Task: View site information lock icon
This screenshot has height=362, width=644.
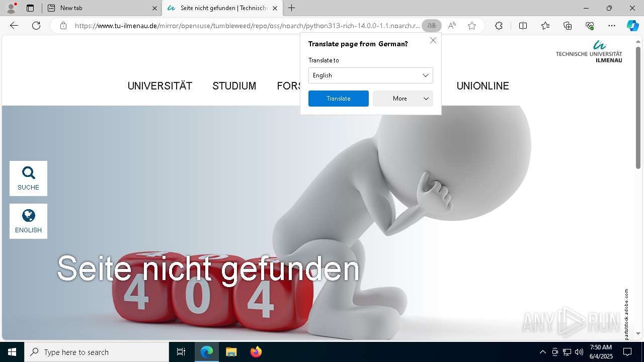Action: pyautogui.click(x=63, y=26)
